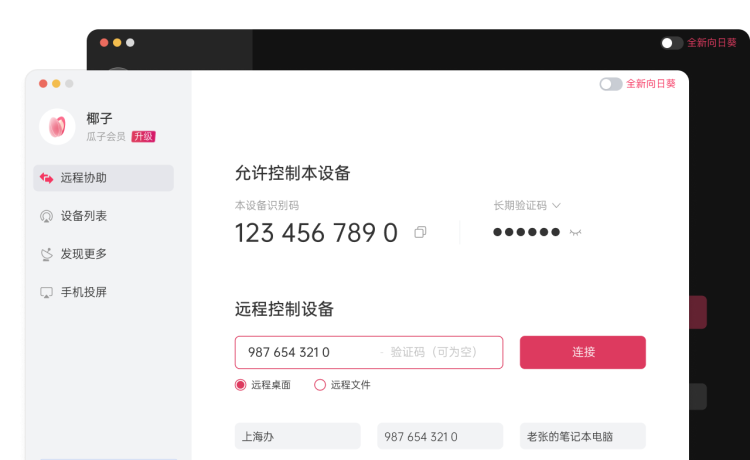The height and width of the screenshot is (460, 750).
Task: Toggle the 全新向日葵 switch in back window
Action: (672, 43)
